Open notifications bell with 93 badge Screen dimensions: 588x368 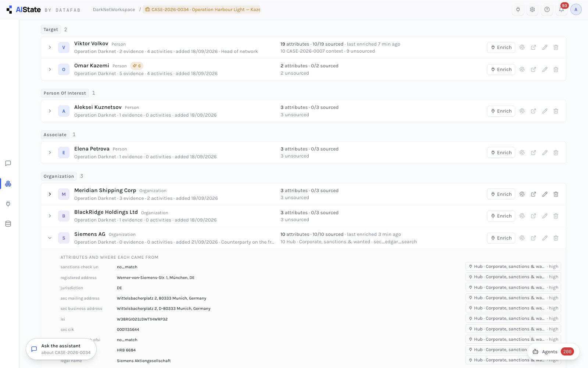562,10
